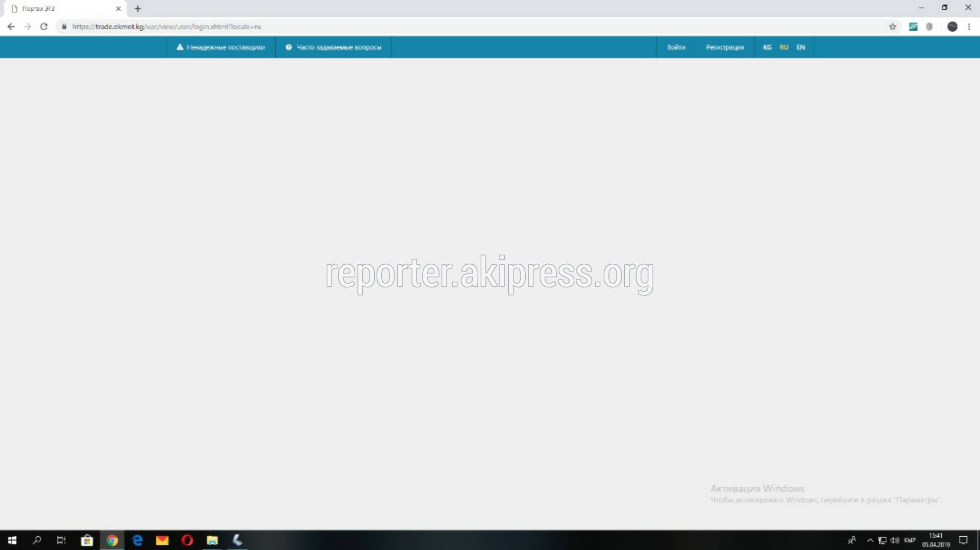This screenshot has height=550, width=980.
Task: Click the Регистрация link
Action: click(725, 47)
